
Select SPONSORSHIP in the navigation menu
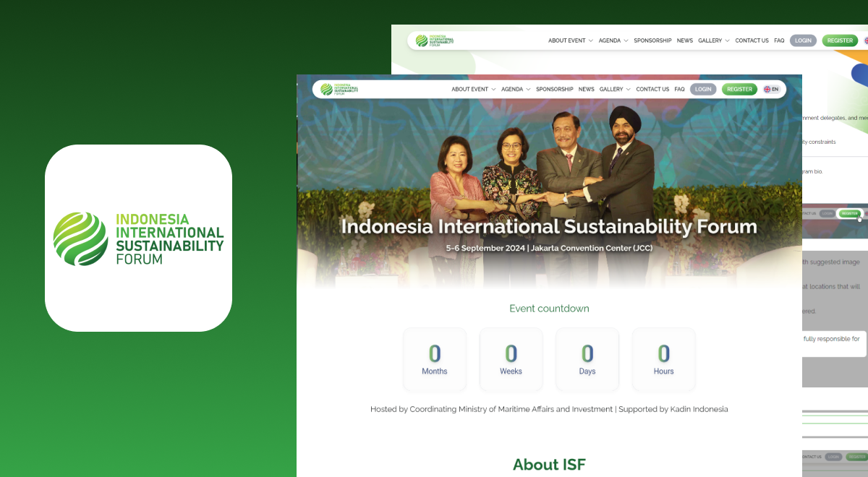click(555, 89)
